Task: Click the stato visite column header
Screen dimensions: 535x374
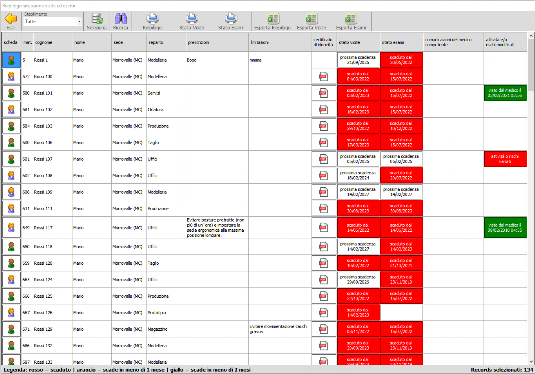Action: [358, 42]
